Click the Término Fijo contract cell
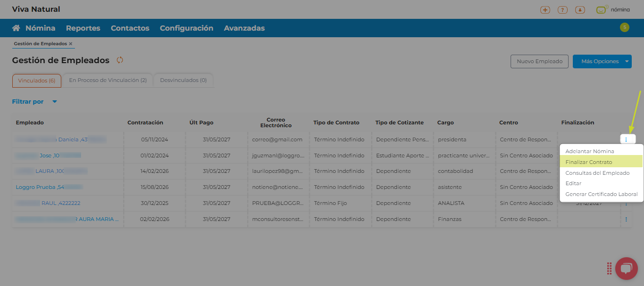Screen dimensions: 644x286 tap(340, 203)
